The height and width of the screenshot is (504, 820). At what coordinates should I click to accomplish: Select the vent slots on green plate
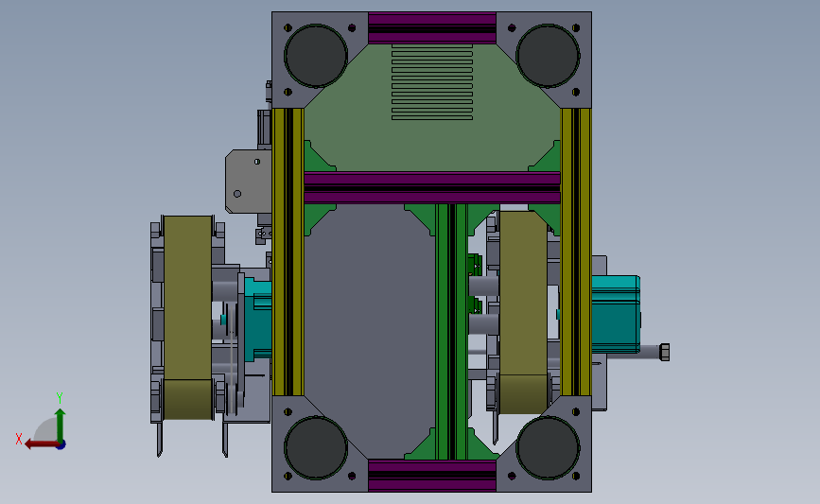tap(432, 82)
